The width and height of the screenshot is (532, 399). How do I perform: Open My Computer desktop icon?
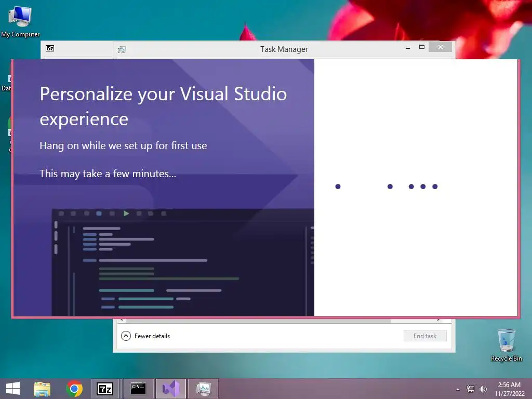[20, 21]
